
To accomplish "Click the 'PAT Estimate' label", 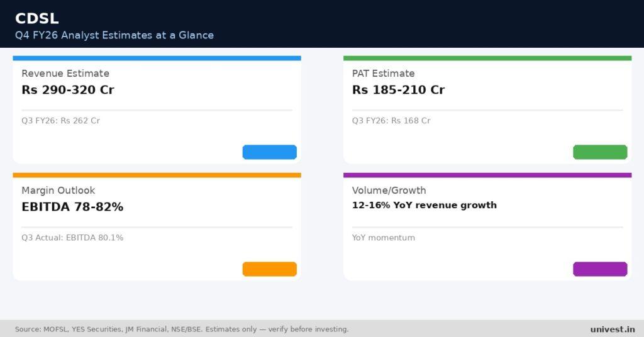I will click(x=383, y=74).
